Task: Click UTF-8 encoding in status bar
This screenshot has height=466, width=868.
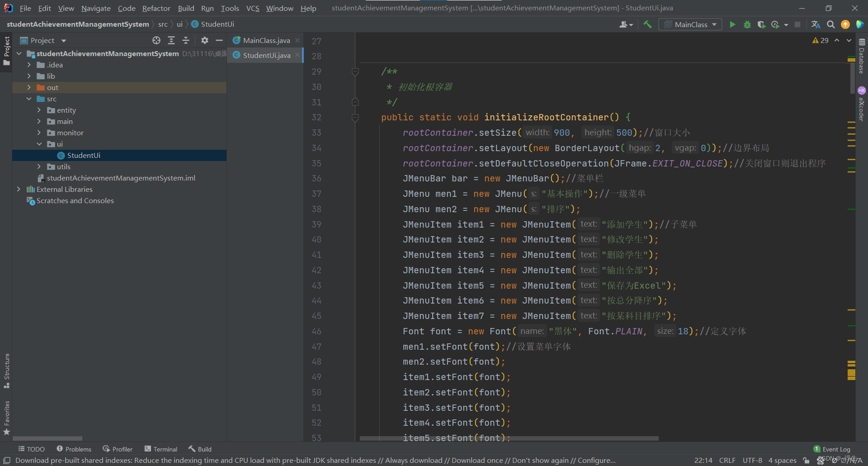Action: (752, 460)
